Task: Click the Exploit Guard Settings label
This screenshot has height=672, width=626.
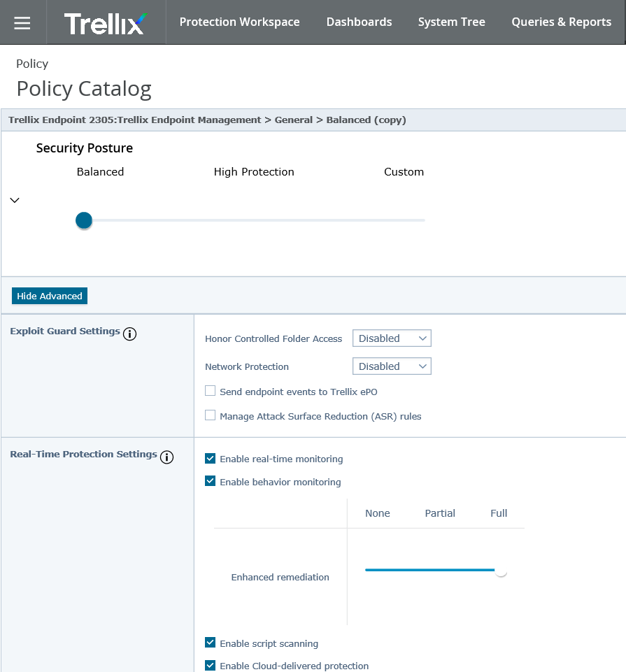Action: (x=65, y=331)
